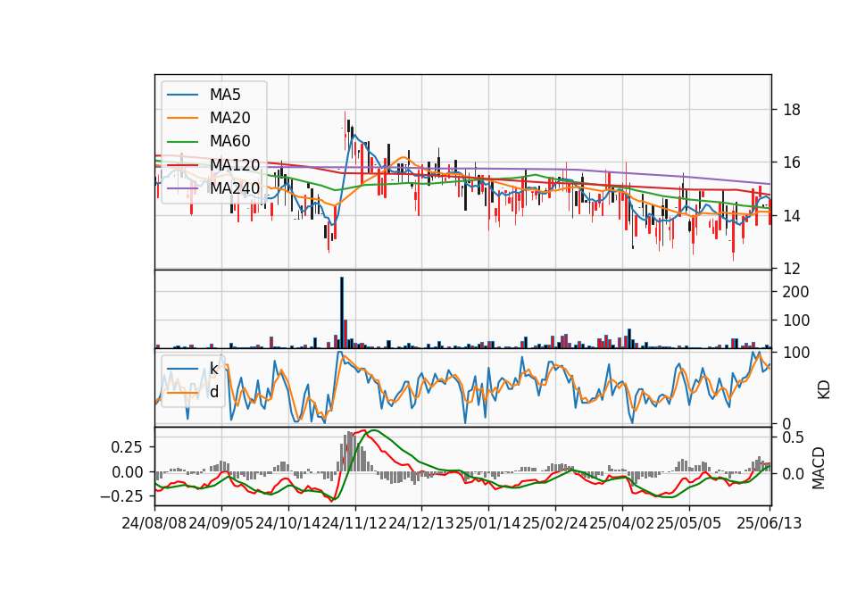Viewport: 857px width, 616px height.
Task: Click the price axis value 12
Action: tap(792, 269)
